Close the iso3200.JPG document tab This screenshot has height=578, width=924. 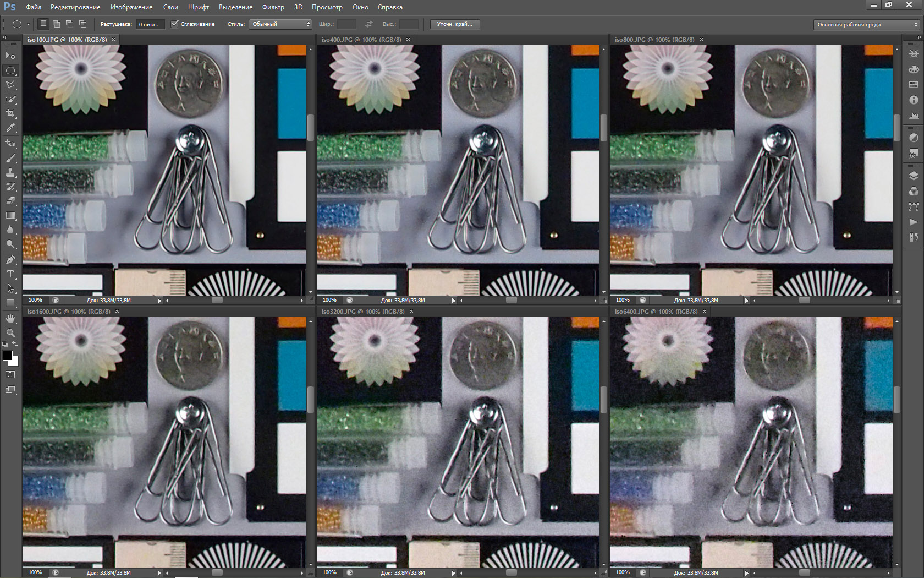click(x=411, y=312)
